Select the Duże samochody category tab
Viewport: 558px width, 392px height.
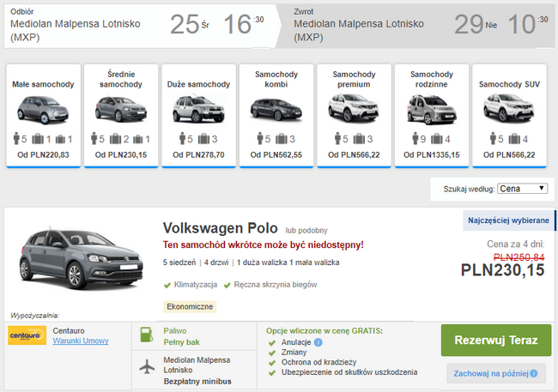(x=198, y=112)
